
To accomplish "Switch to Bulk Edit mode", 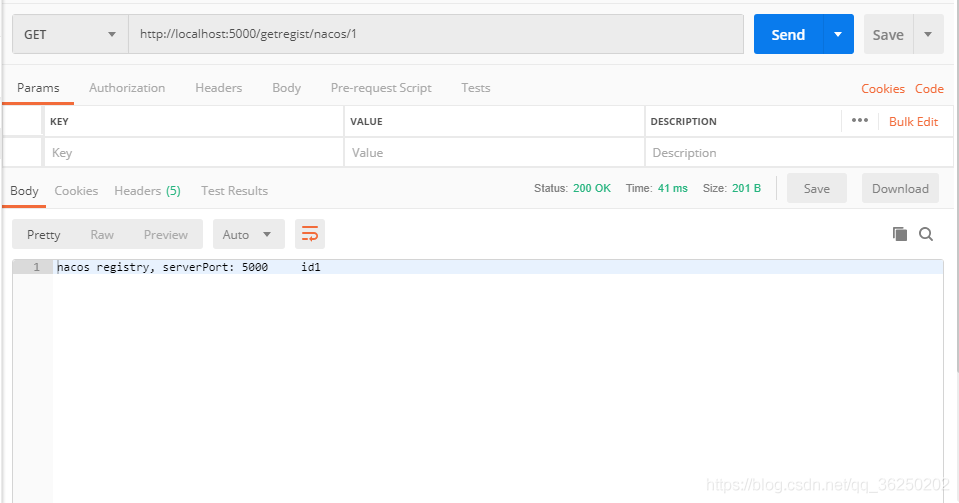I will [913, 121].
